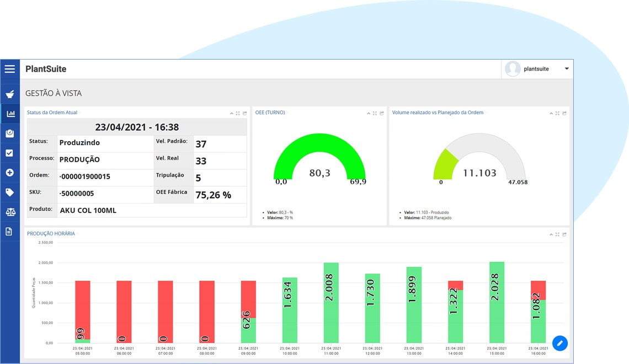Click the OEE legend Máximo: 70 %
This screenshot has width=629, height=364.
click(x=280, y=218)
